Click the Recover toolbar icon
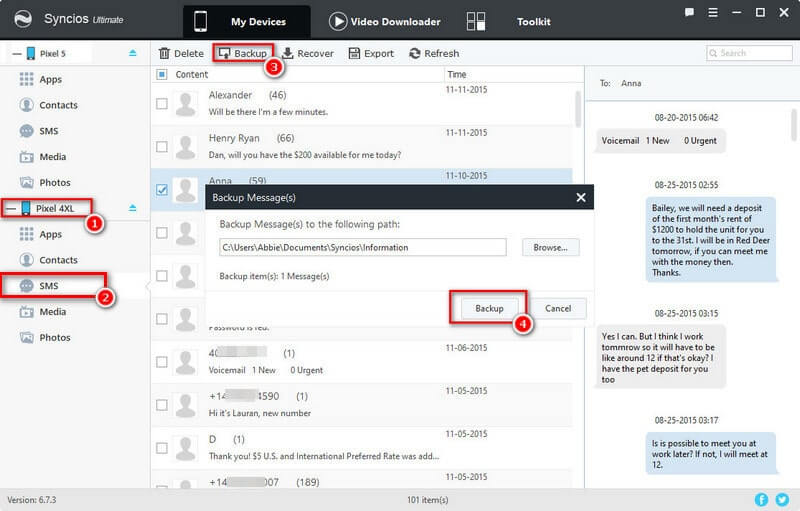 click(289, 53)
